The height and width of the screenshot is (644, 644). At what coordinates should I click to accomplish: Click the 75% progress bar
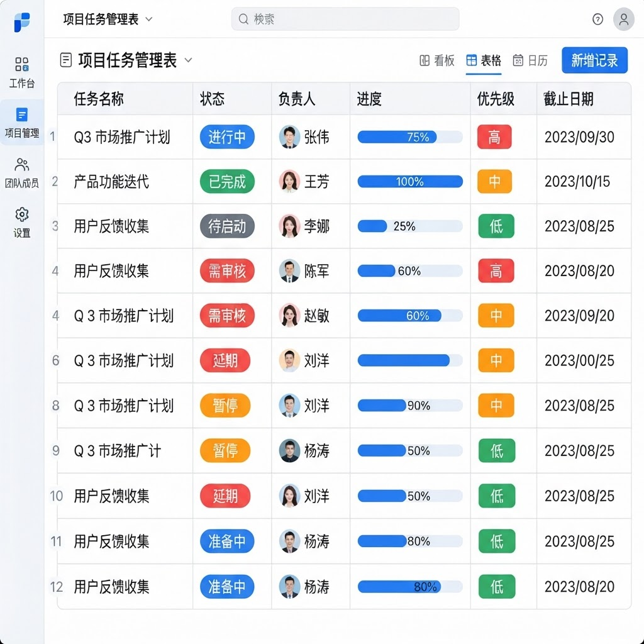410,136
